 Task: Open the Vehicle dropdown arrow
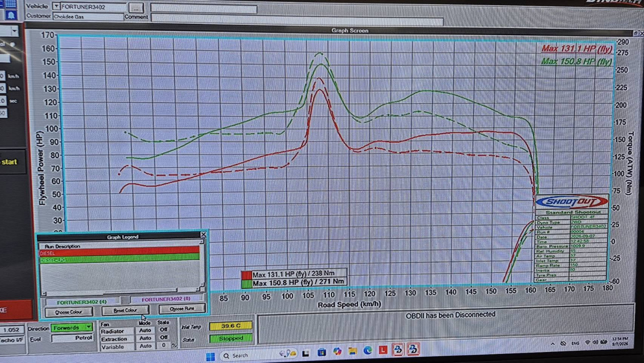(x=56, y=7)
